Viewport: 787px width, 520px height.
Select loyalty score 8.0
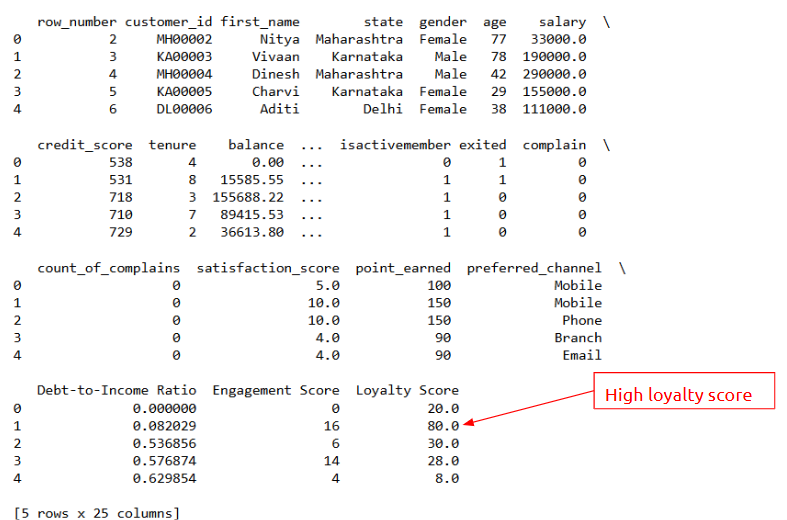(x=447, y=479)
